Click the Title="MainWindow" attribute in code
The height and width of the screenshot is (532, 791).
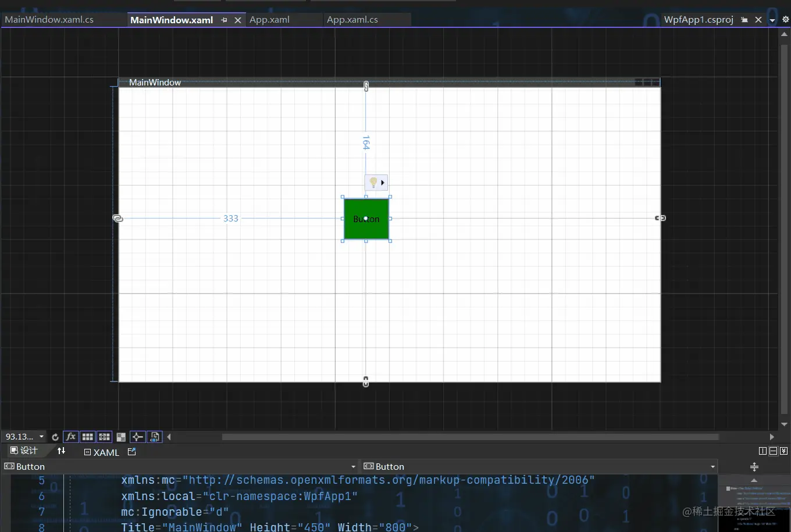[x=182, y=527]
